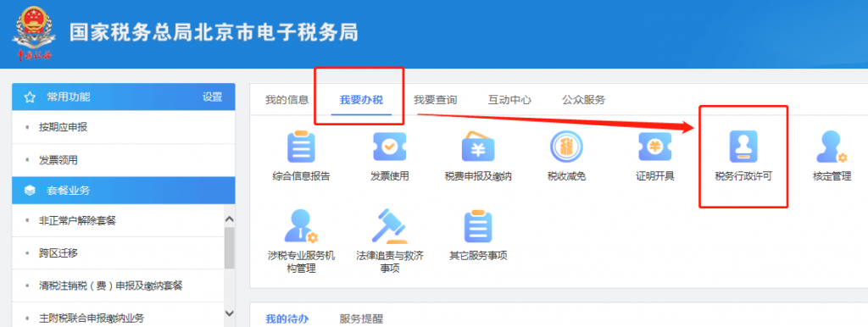The image size is (868, 327).
Task: Click 设置 in 常用功能 header
Action: (212, 97)
